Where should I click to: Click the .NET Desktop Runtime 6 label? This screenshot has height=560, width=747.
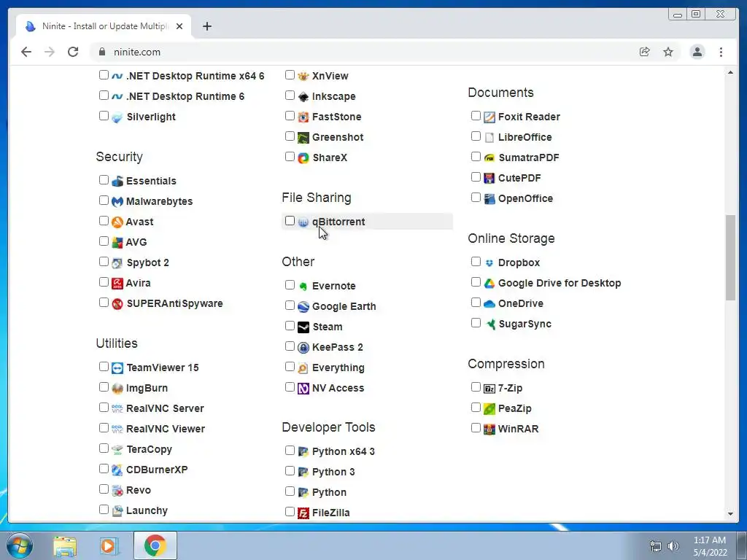[x=185, y=97]
